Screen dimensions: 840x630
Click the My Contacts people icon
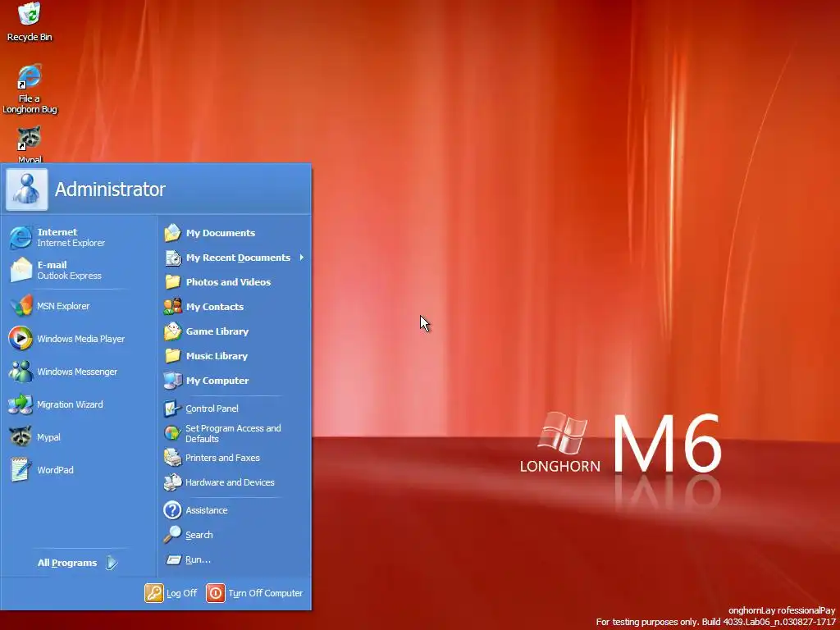172,307
